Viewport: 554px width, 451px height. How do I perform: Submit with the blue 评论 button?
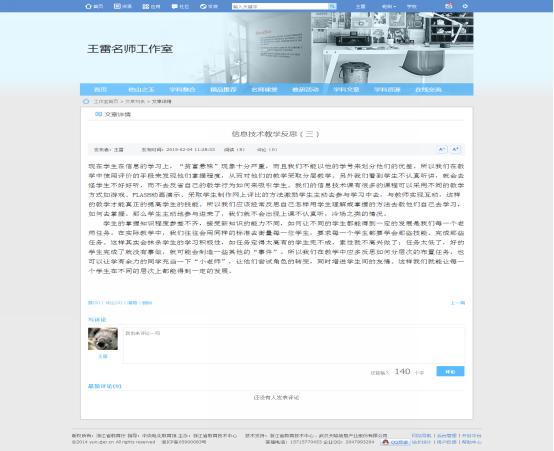point(450,371)
